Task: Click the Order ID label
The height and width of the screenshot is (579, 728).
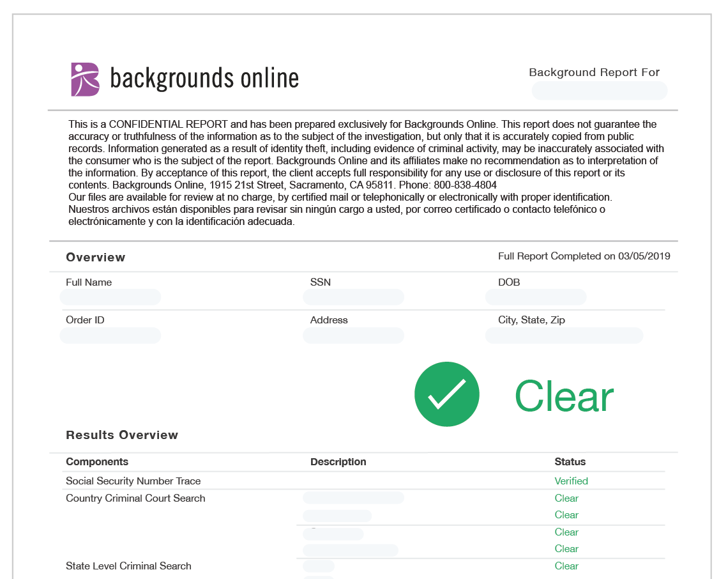Action: pyautogui.click(x=85, y=320)
